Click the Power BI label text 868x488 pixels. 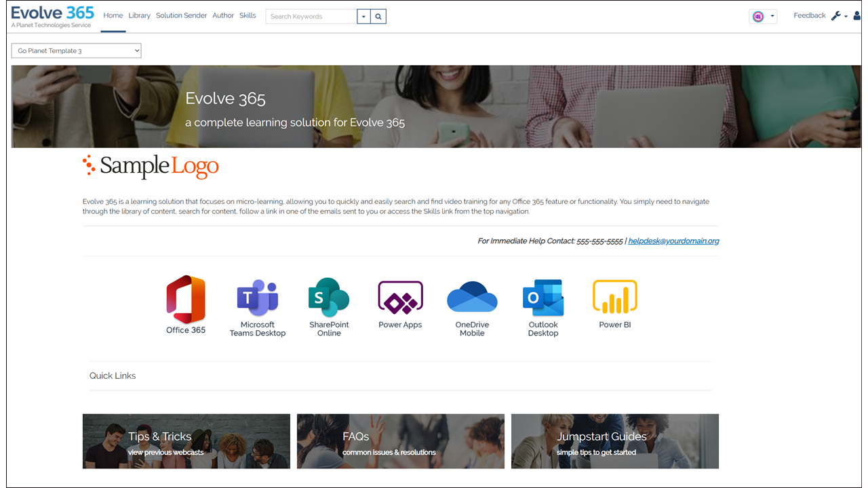point(615,325)
